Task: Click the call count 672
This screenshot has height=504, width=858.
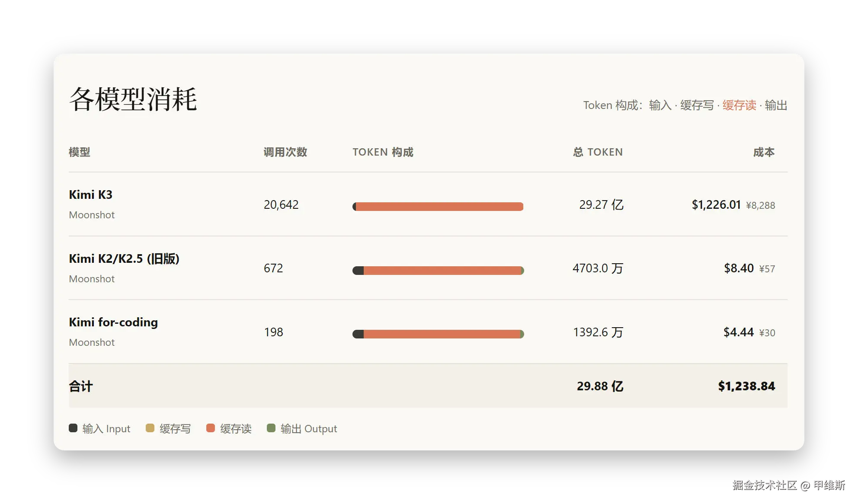Action: pos(273,268)
